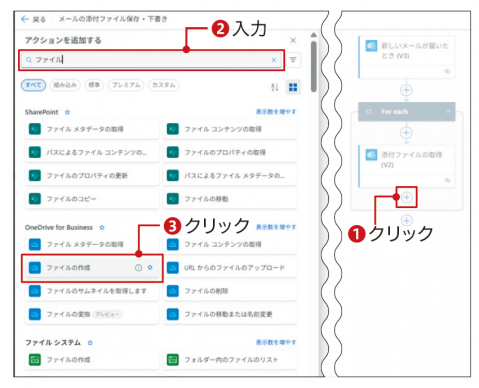Click Outlook icon on 新しいメールが届いたとき card
Screen dimensions: 479x388
[371, 46]
